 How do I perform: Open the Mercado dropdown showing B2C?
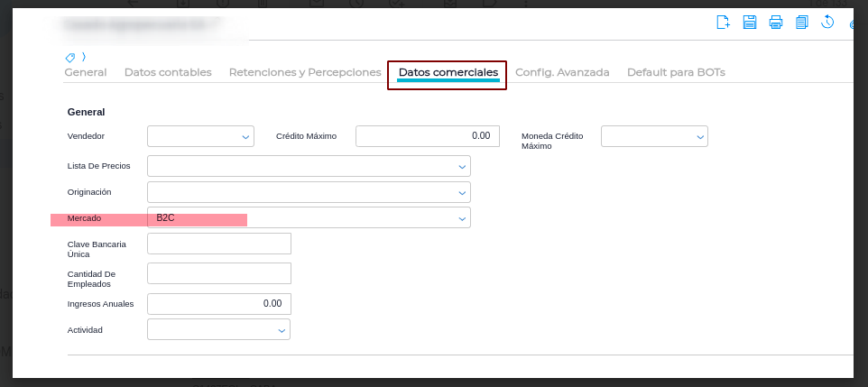(462, 218)
